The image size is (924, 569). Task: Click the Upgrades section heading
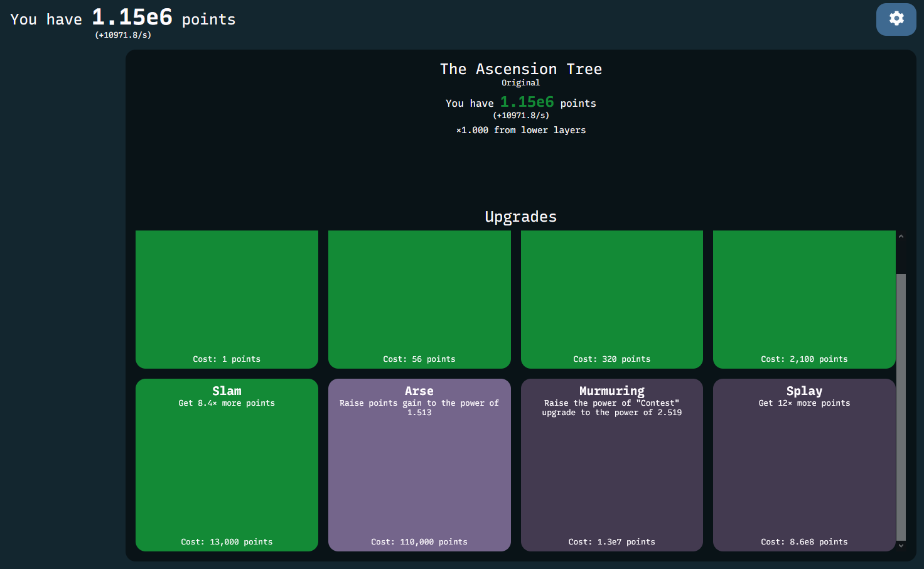(520, 217)
